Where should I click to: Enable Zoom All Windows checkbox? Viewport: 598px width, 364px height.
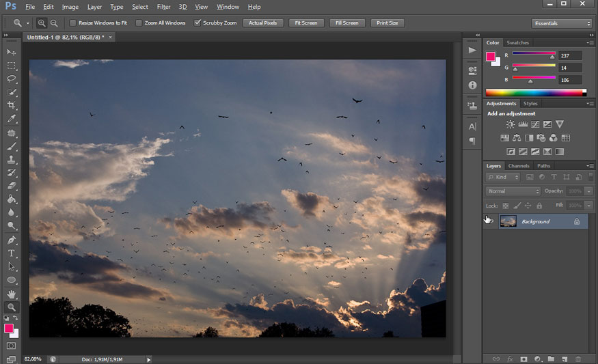139,23
